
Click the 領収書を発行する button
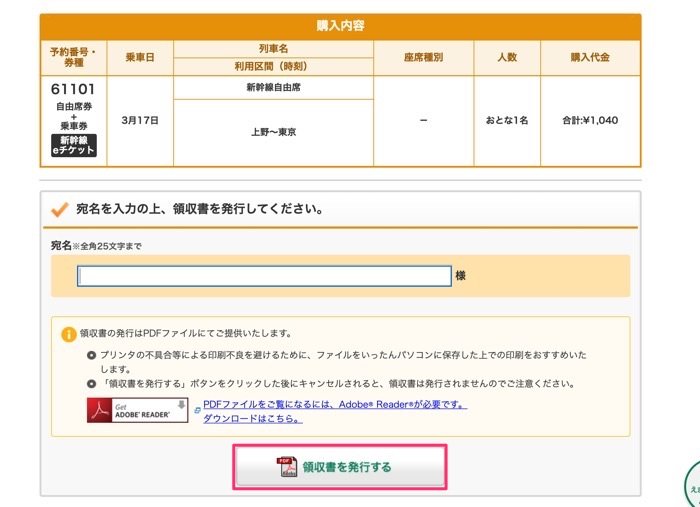coord(340,467)
